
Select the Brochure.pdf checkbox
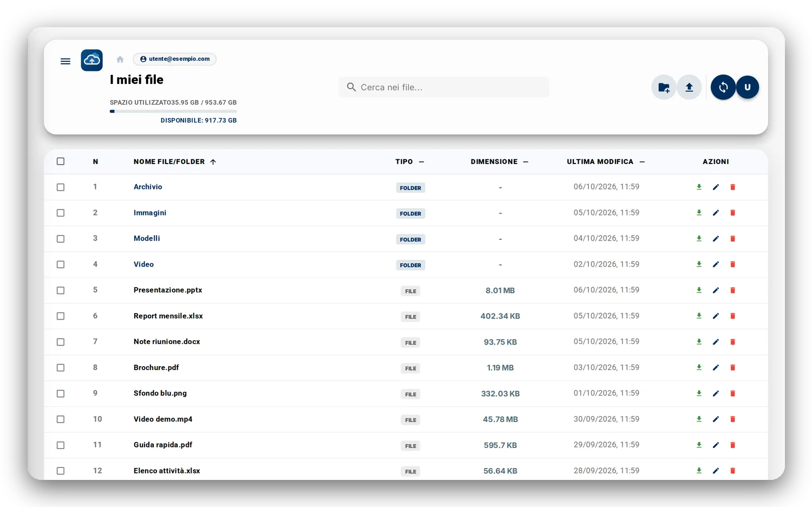(61, 368)
